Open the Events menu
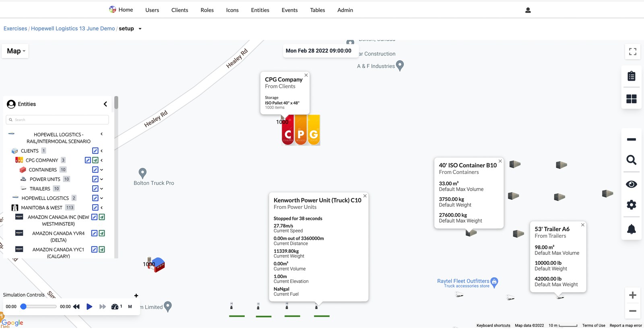Screen dimensions: 644x332 point(290,10)
